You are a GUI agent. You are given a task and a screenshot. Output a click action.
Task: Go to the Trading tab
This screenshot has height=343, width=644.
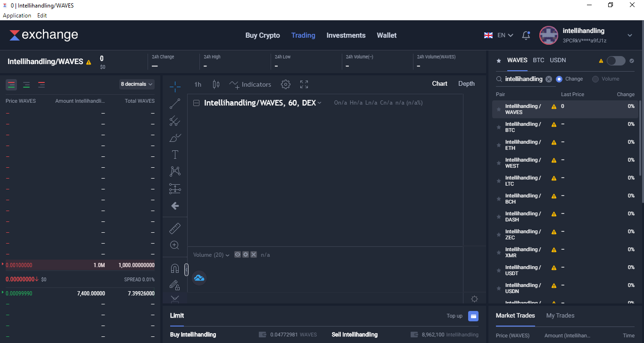click(303, 35)
